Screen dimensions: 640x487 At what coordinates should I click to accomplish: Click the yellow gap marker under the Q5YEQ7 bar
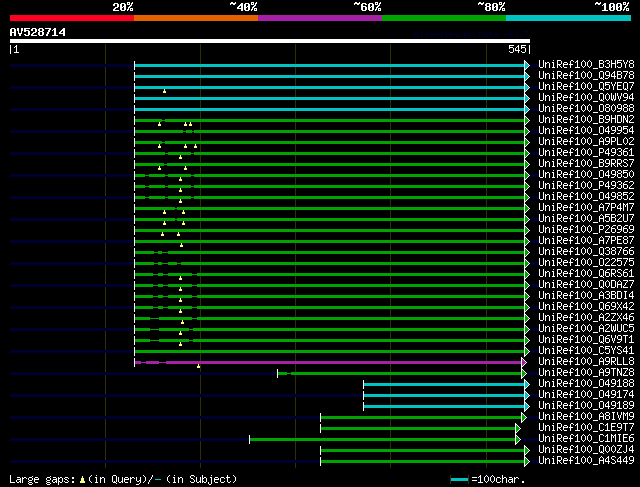click(x=164, y=91)
